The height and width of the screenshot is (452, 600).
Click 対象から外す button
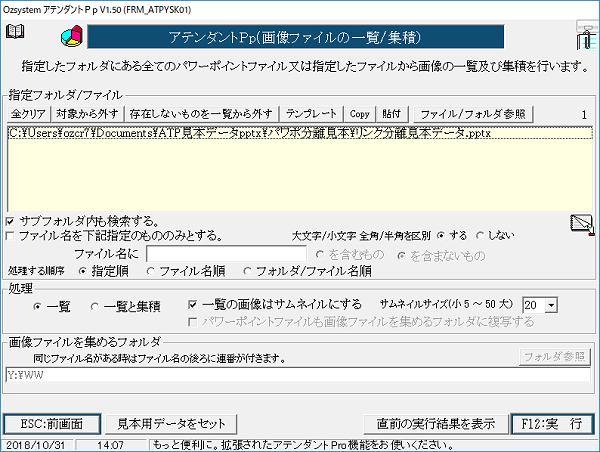[87, 114]
